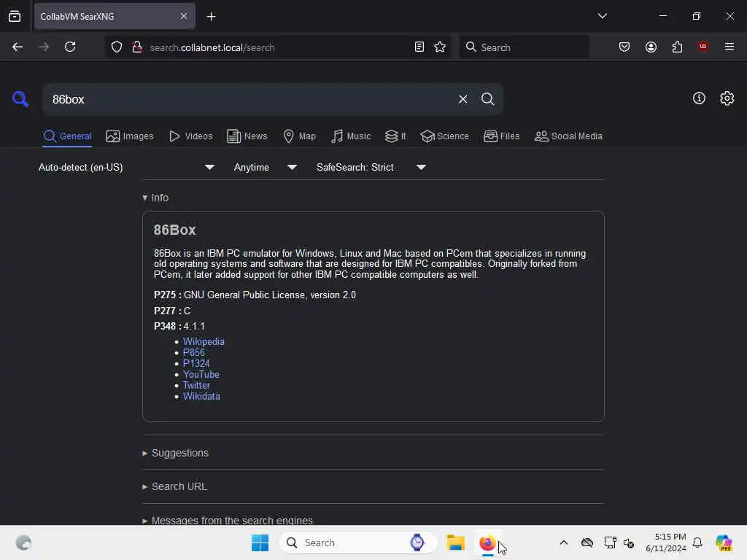Screen dimensions: 747x560
Task: Switch to the Music category
Action: pyautogui.click(x=351, y=136)
